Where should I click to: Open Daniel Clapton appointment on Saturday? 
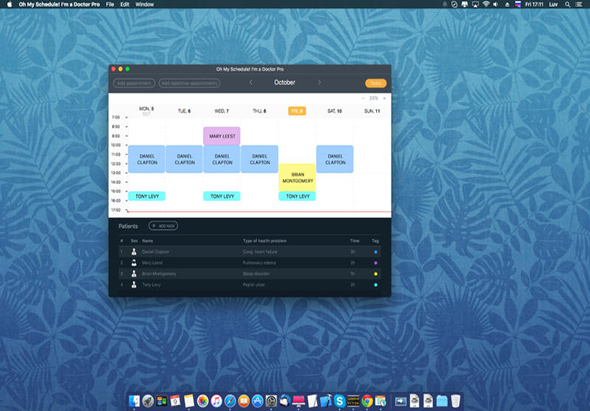click(335, 159)
